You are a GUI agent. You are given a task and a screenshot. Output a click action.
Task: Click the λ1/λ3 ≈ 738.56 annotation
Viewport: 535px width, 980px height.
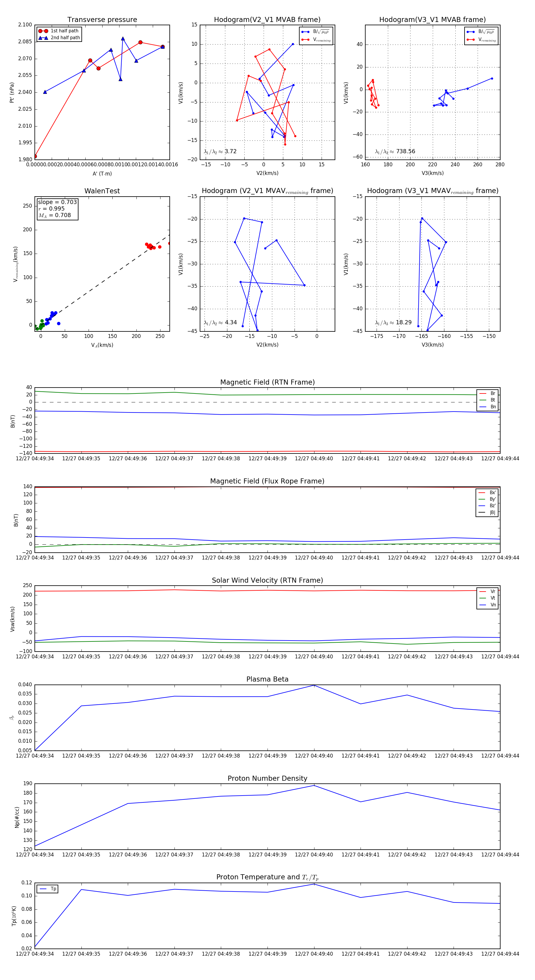[x=395, y=151]
